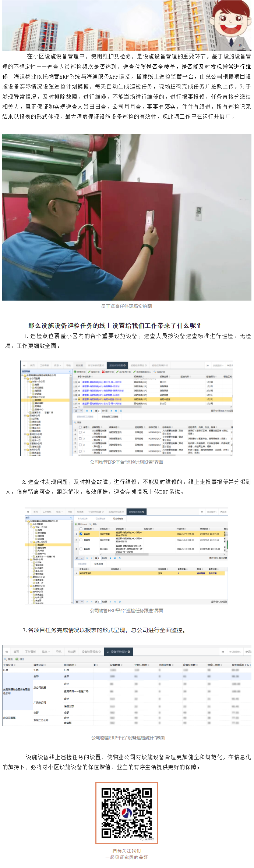Uncheck the checked 霞蓝郡 row checkbox
Screen dimensions: 254x868
point(81,534)
